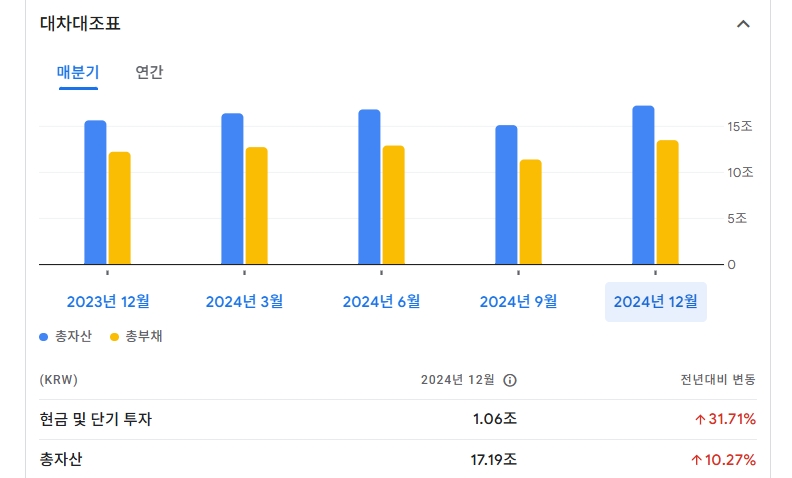Screen dimensions: 792x478
Task: Click the 1.06조 value
Action: pos(494,419)
